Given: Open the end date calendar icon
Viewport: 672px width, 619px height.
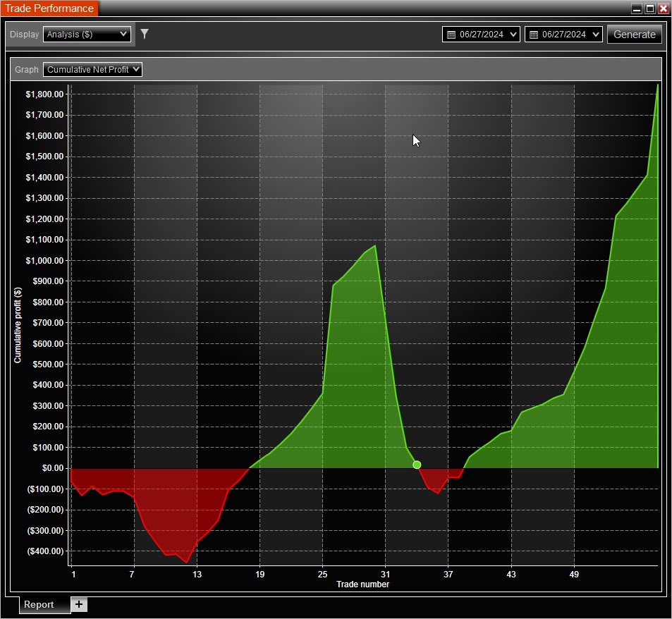Looking at the screenshot, I should (x=532, y=33).
